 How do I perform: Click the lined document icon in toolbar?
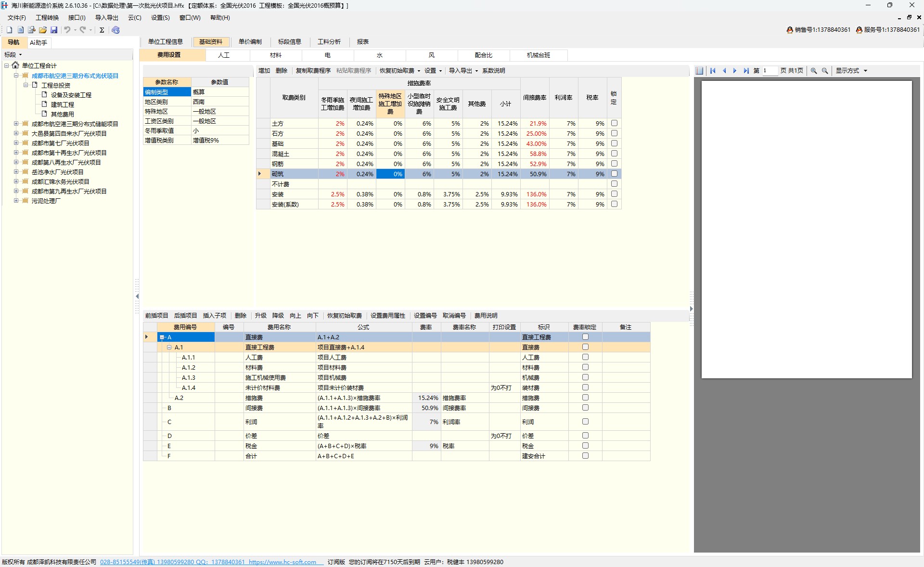point(21,30)
